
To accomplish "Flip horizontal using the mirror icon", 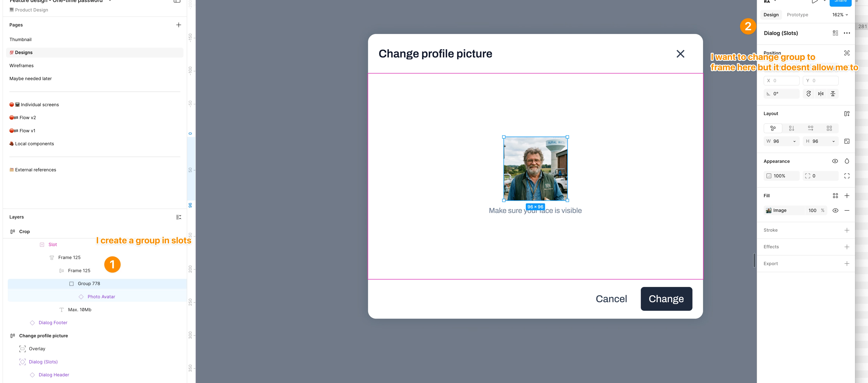I will 821,94.
